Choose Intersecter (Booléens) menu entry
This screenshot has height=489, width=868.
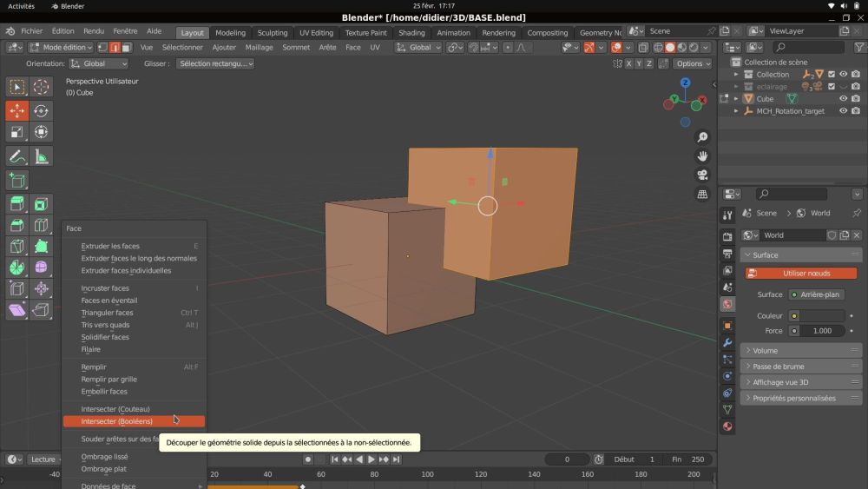point(134,421)
